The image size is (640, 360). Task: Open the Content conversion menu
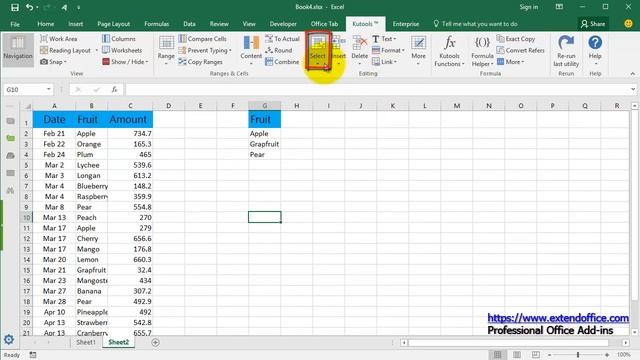coord(251,51)
